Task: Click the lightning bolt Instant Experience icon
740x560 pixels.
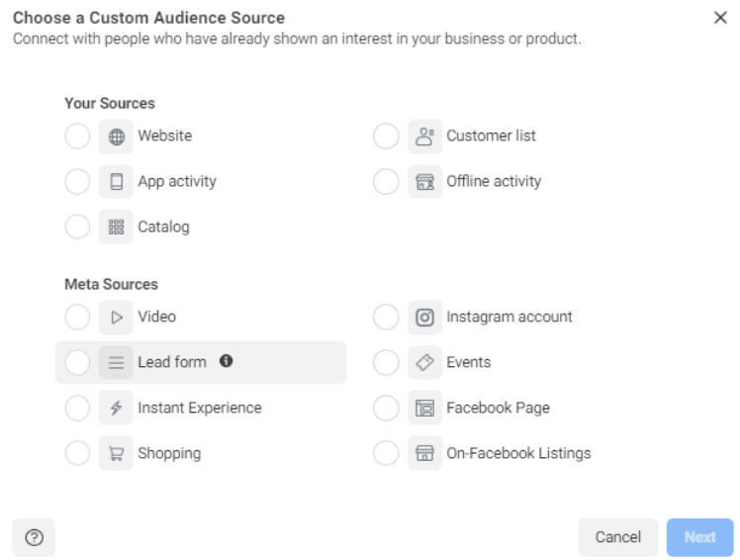Action: pos(116,409)
